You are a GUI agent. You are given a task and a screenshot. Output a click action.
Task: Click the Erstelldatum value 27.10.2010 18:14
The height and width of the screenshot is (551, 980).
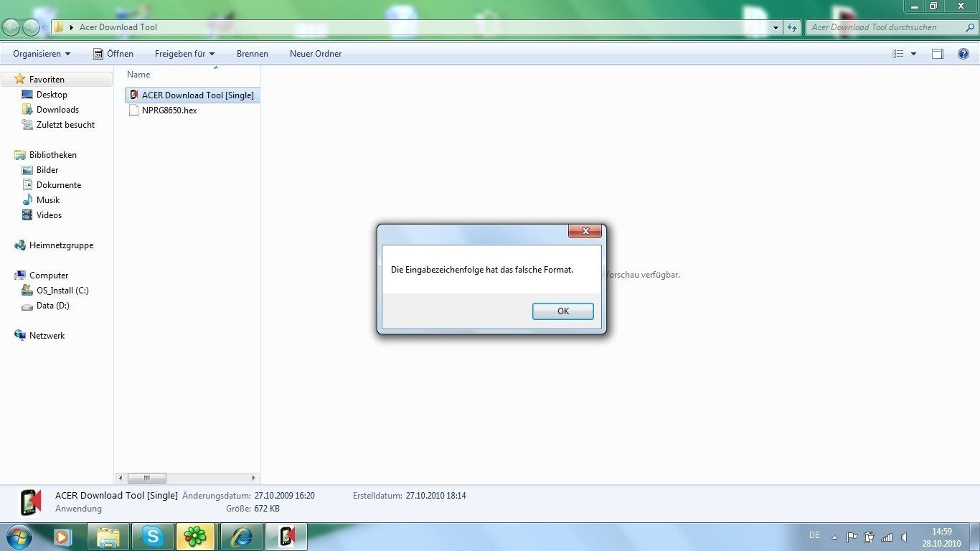pyautogui.click(x=435, y=496)
